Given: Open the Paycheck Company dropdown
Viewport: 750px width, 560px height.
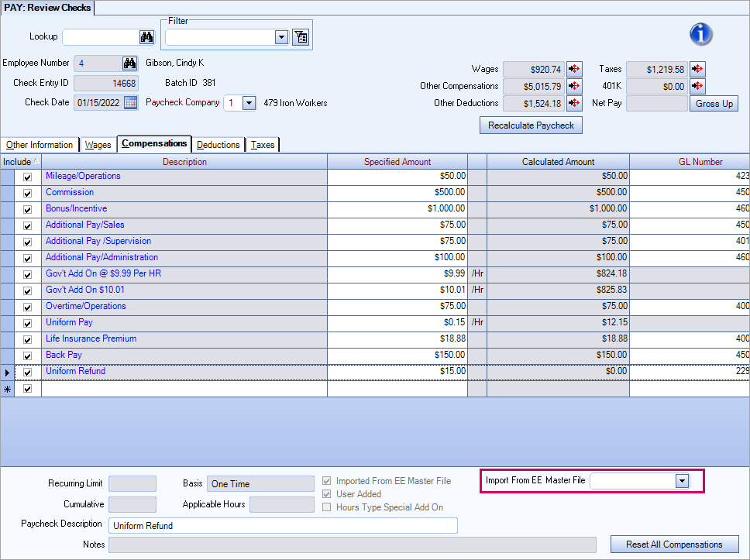Looking at the screenshot, I should click(249, 103).
